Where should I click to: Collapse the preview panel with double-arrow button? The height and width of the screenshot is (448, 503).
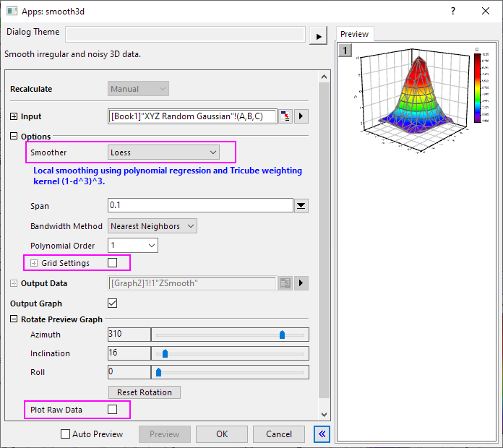click(321, 434)
